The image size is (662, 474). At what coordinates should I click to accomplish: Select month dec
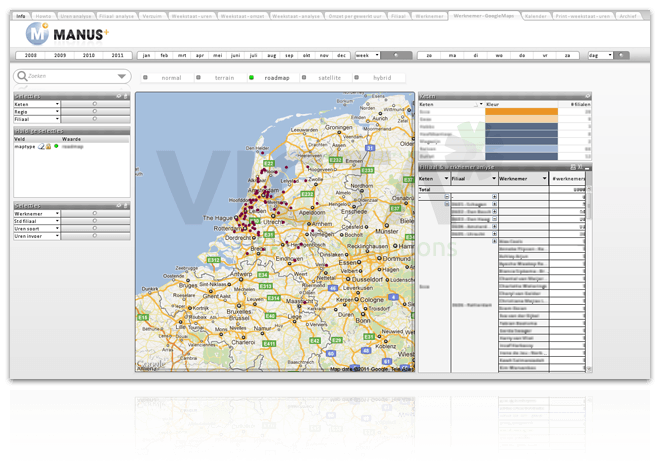pos(342,55)
